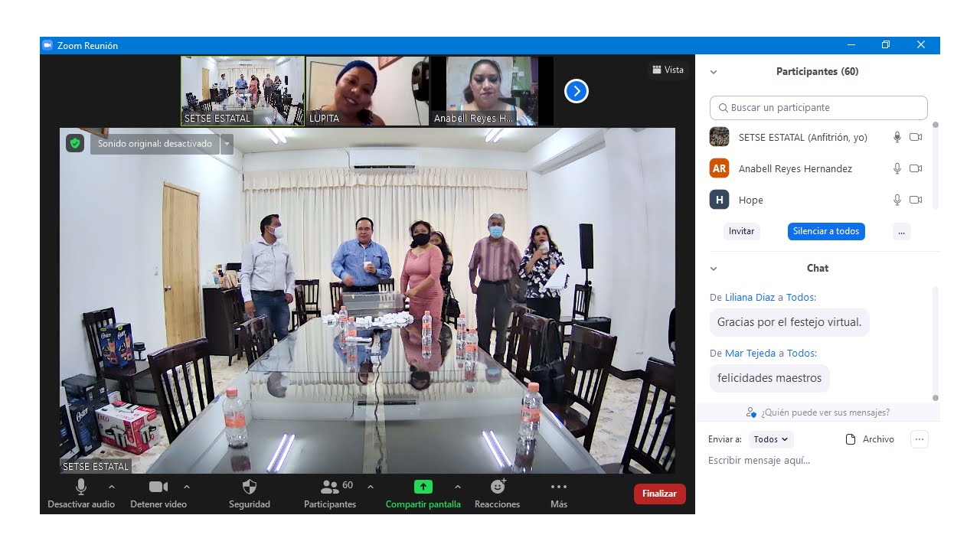This screenshot has width=980, height=551.
Task: Open audio options arrow next to Desactivar audio
Action: [x=112, y=487]
